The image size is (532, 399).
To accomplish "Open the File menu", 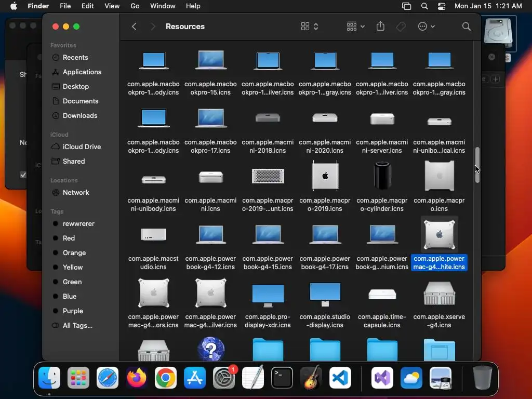I will 65,6.
